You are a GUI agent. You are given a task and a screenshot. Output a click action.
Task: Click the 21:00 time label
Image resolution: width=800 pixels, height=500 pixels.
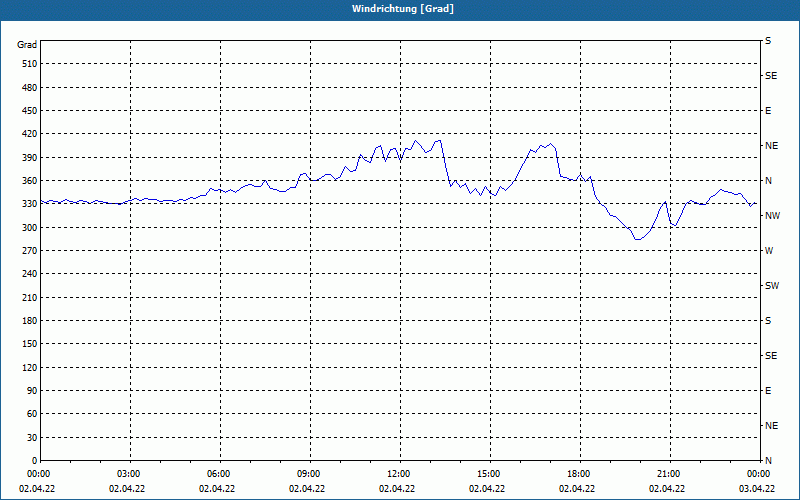click(x=669, y=474)
